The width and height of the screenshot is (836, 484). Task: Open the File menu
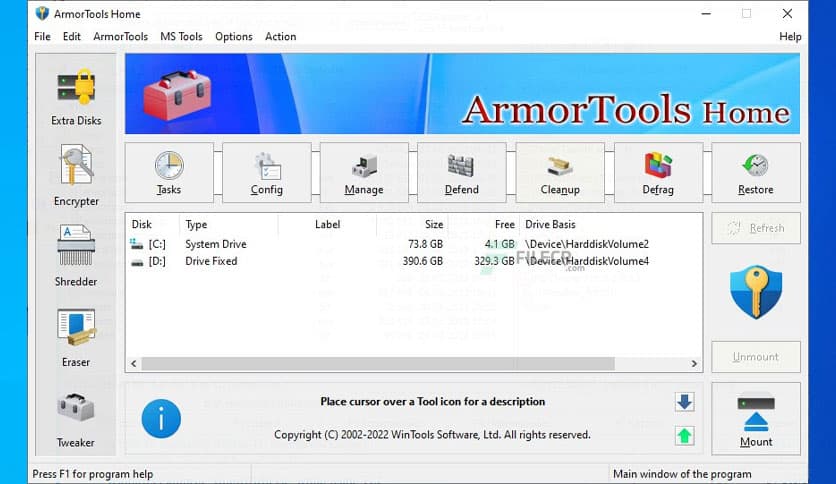click(x=42, y=36)
